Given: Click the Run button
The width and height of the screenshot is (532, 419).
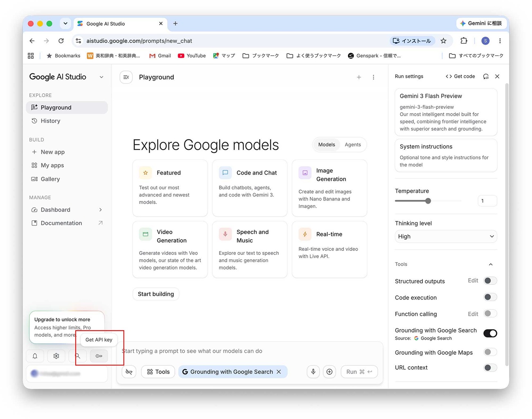Looking at the screenshot, I should tap(359, 372).
